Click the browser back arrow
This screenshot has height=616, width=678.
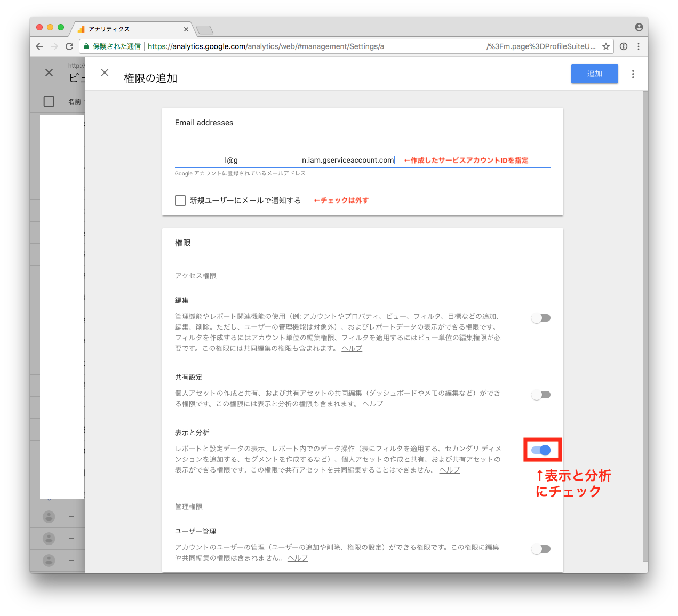39,46
